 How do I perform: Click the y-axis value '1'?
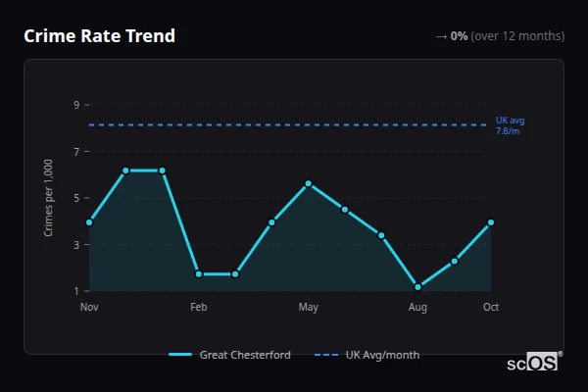point(76,291)
